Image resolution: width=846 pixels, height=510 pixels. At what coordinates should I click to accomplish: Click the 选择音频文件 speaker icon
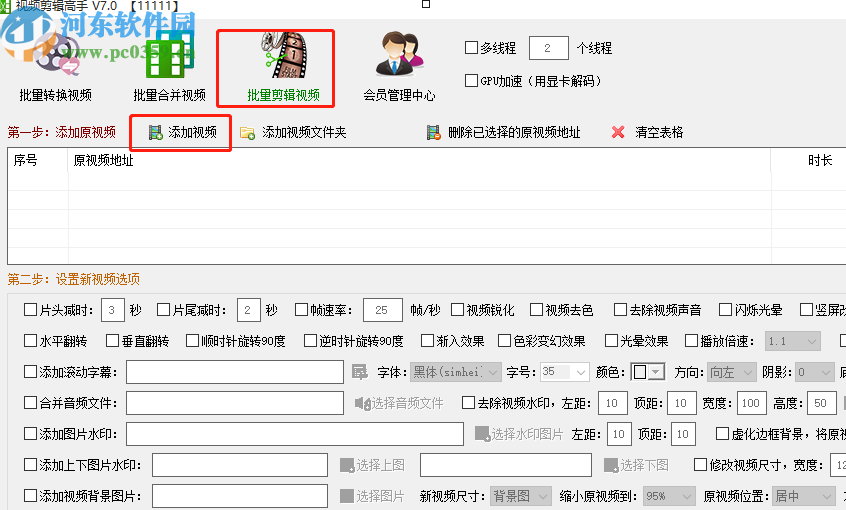[x=363, y=403]
